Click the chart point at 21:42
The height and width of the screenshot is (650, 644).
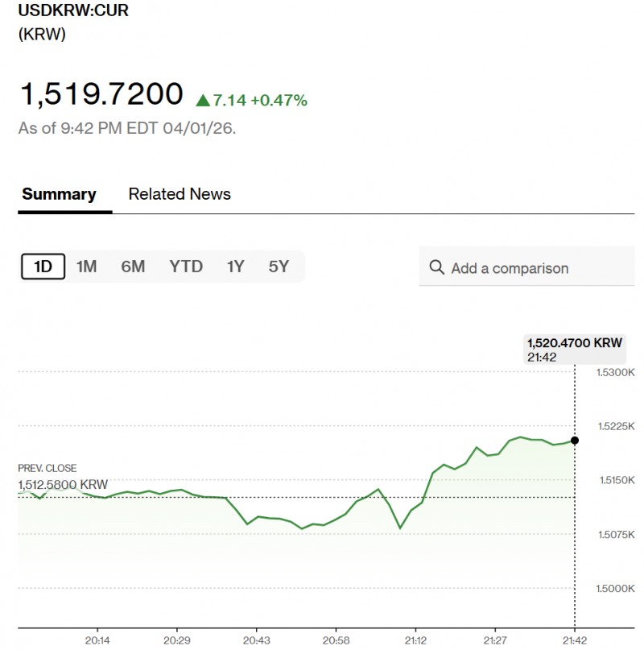575,440
